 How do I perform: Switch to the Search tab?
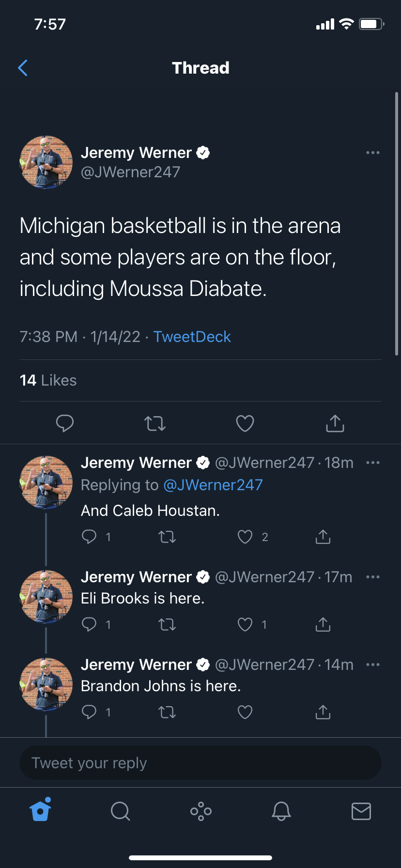[x=121, y=811]
